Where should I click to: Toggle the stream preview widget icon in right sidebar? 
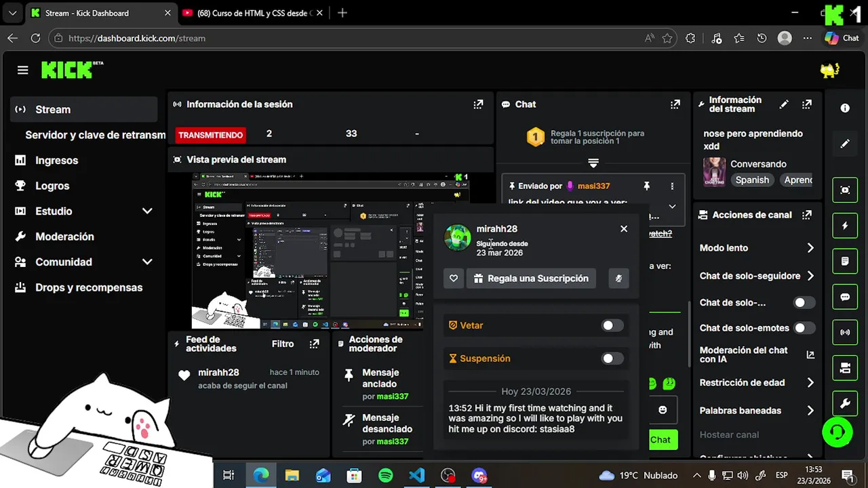[845, 190]
